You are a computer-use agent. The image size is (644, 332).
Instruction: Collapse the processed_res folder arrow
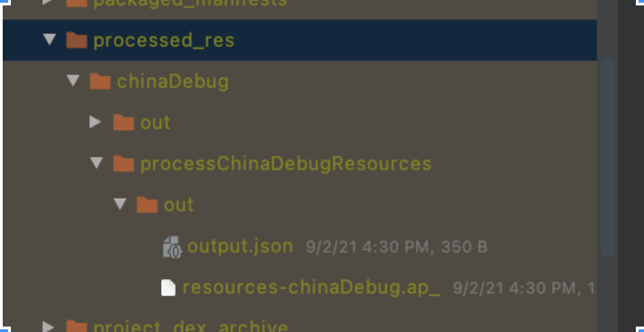[49, 40]
